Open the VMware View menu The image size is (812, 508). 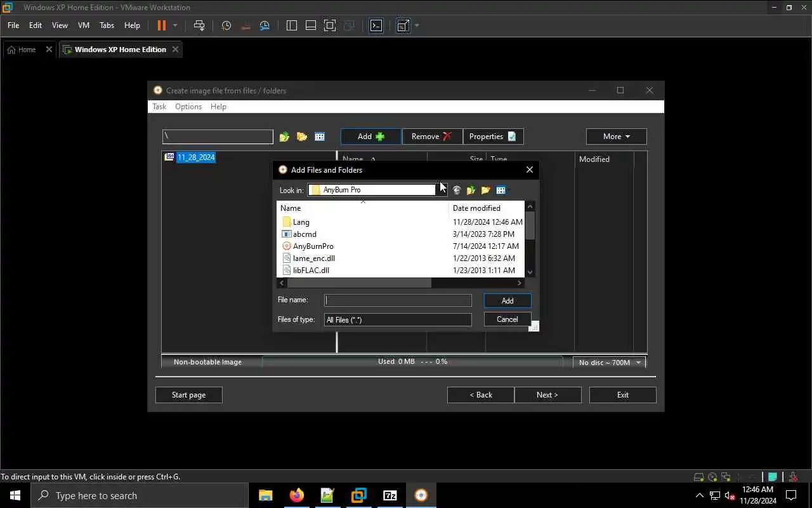click(x=60, y=25)
